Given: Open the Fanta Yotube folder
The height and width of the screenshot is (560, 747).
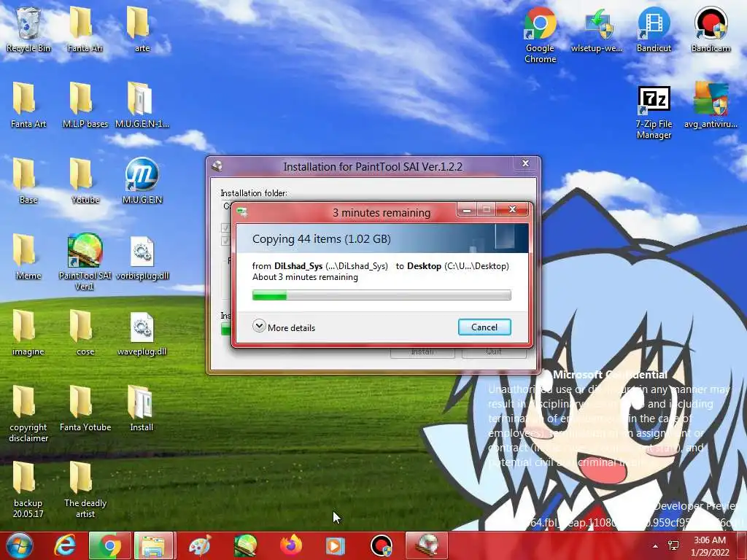Looking at the screenshot, I should [85, 408].
